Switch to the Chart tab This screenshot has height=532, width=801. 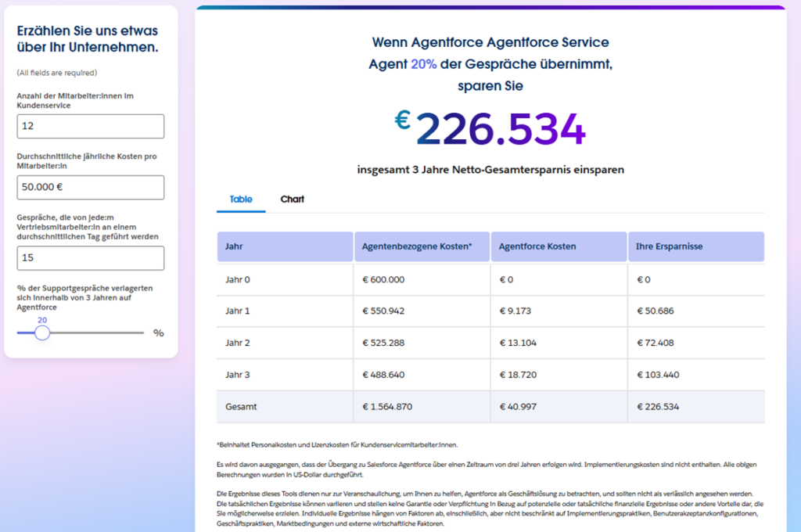coord(292,199)
